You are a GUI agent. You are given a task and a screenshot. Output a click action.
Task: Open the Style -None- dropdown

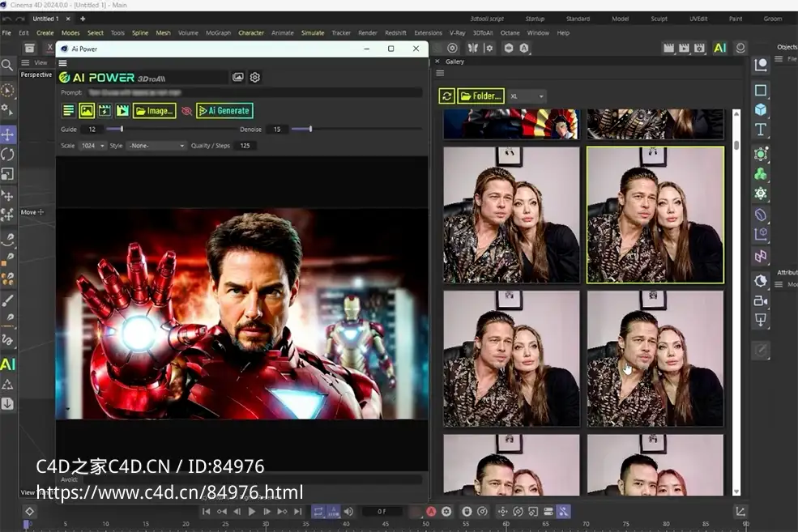tap(156, 146)
